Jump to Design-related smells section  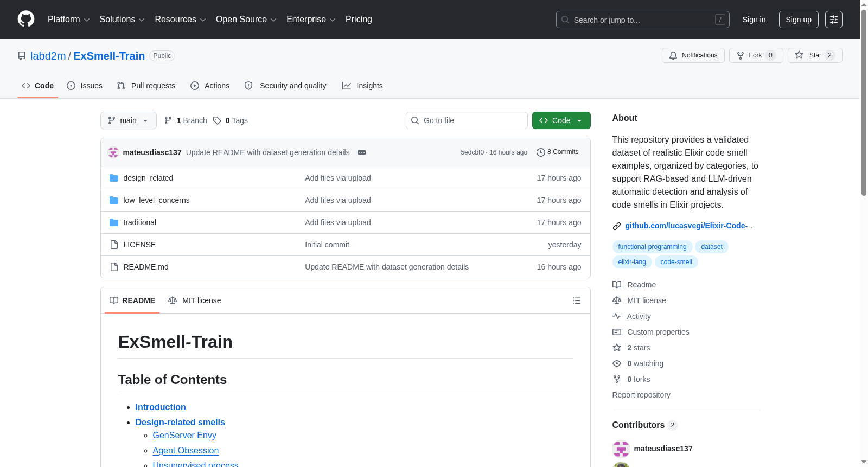180,423
